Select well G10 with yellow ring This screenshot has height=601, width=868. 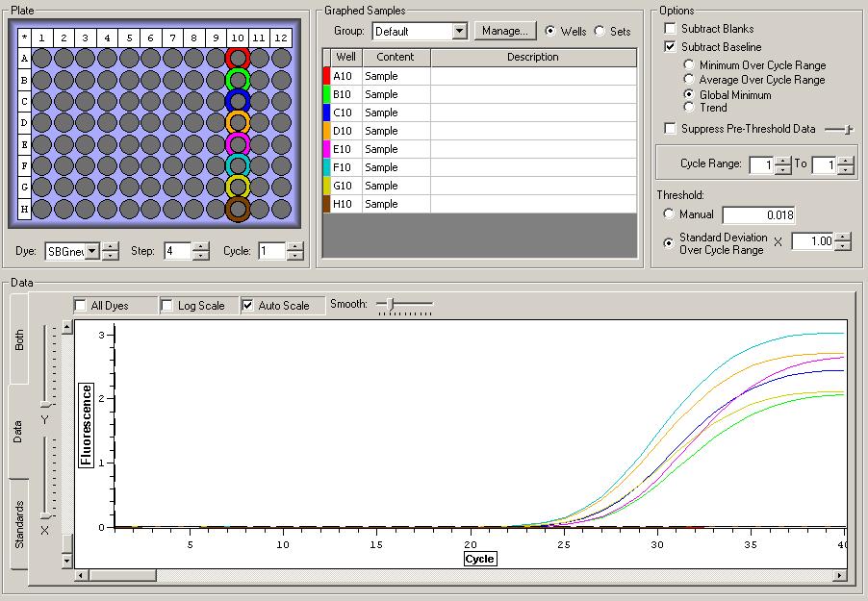click(x=238, y=188)
